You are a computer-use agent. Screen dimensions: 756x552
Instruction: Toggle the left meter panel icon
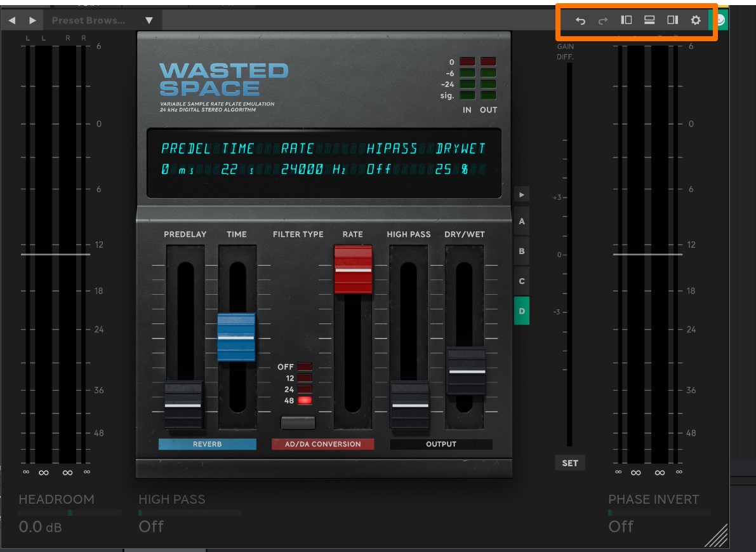click(x=626, y=20)
